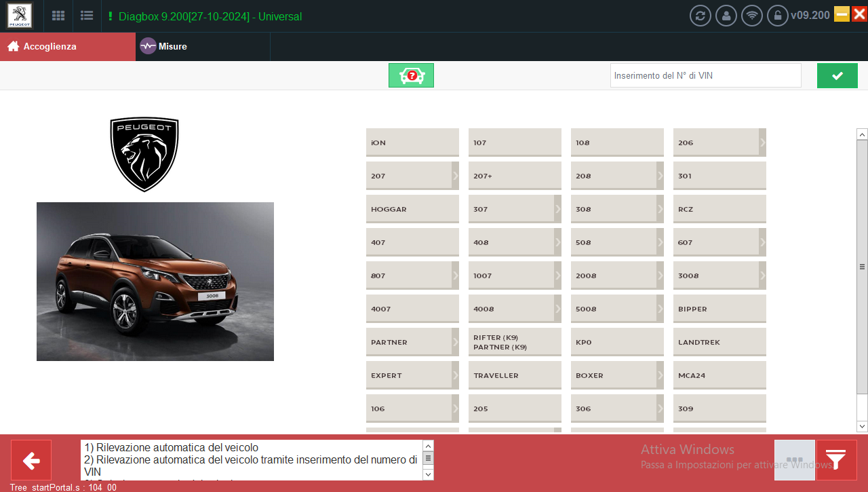Click the red back arrow button
The image size is (868, 492).
[31, 460]
